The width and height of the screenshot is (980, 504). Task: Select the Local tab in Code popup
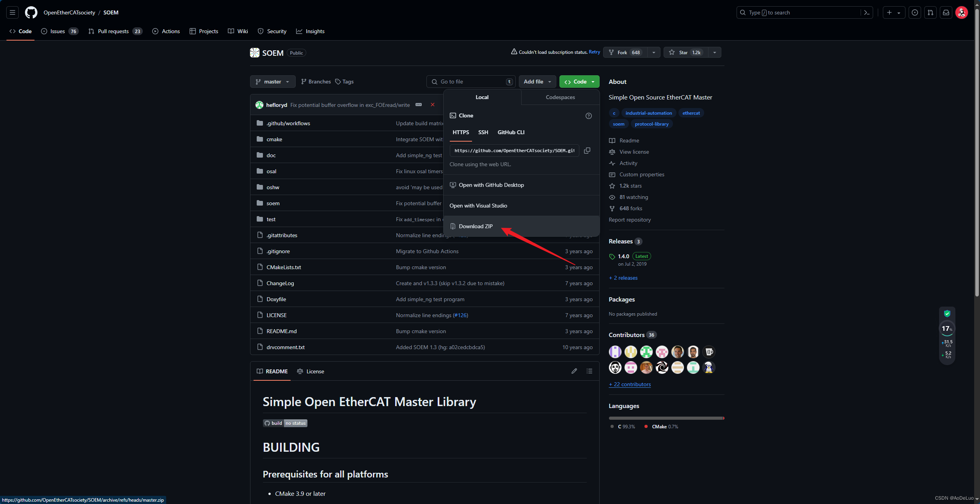coord(482,97)
